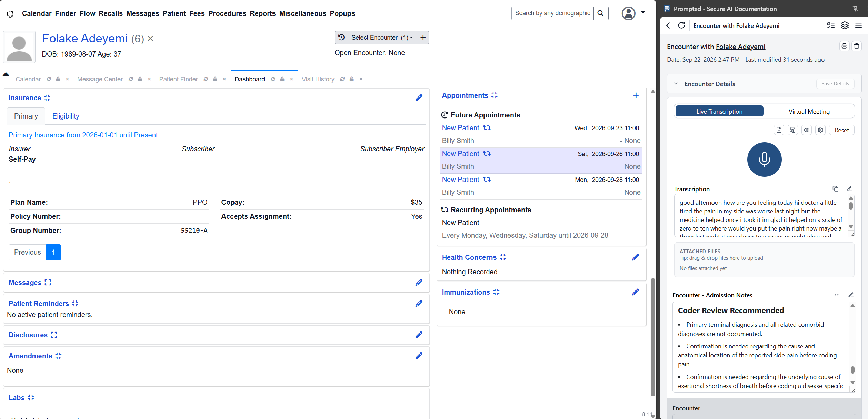Edit the transcription with pencil icon
868x419 pixels.
[x=849, y=189]
